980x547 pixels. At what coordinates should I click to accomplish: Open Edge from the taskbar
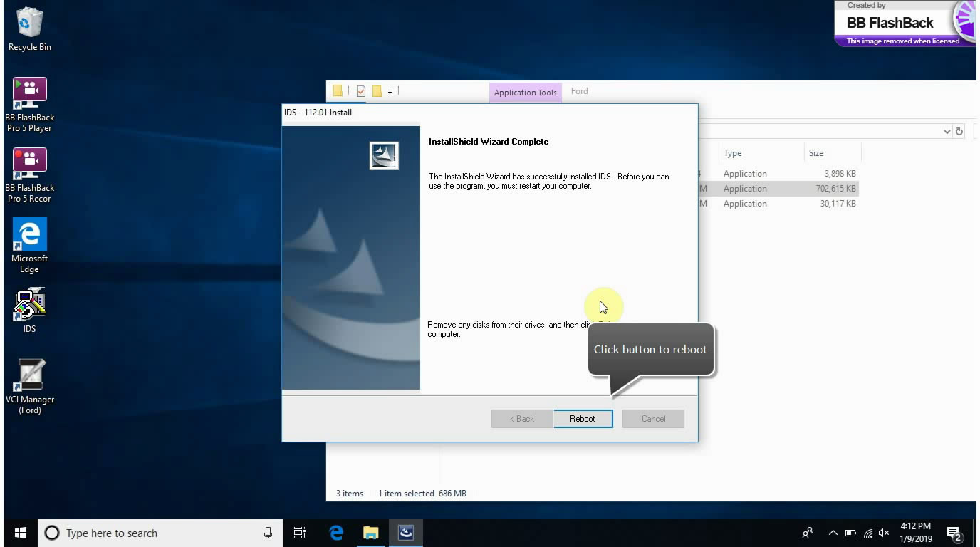coord(336,533)
